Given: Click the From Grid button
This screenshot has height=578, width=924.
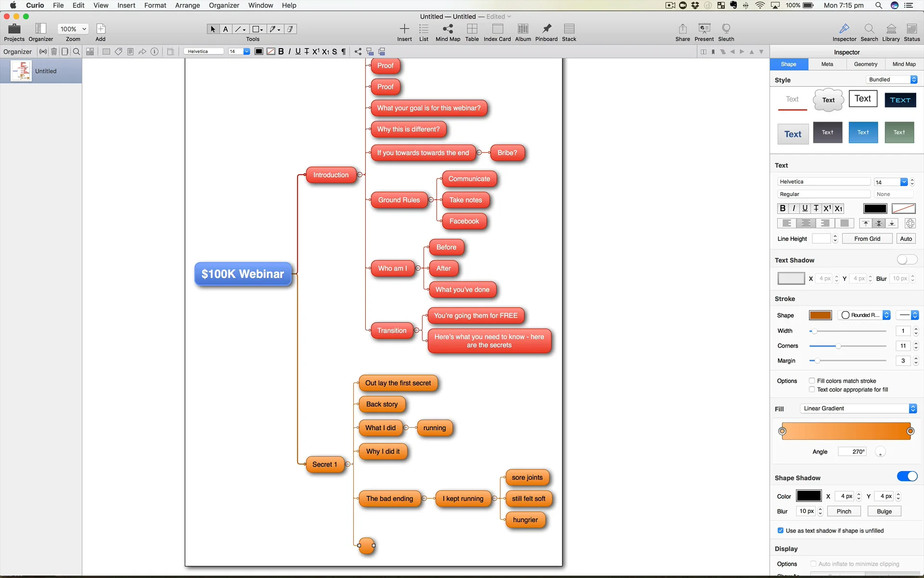Looking at the screenshot, I should click(867, 238).
